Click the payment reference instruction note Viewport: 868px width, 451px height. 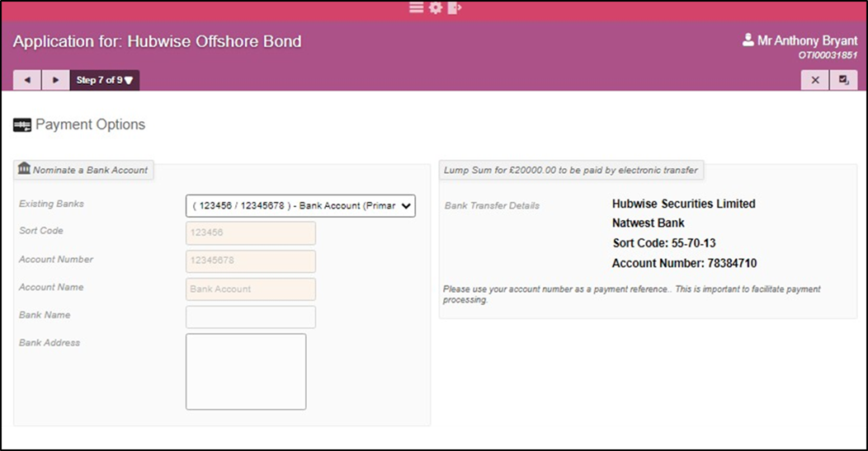coord(632,294)
